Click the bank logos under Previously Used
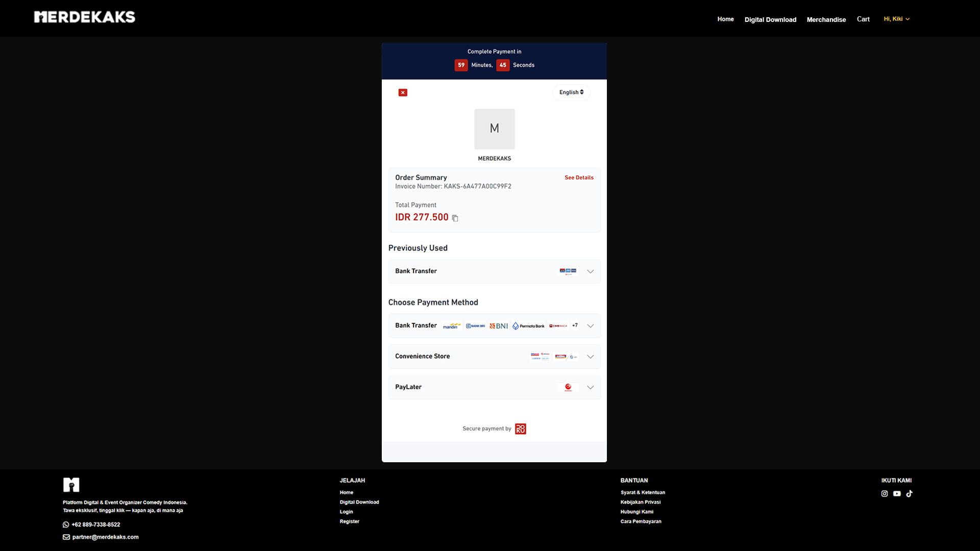This screenshot has height=551, width=980. pos(568,271)
